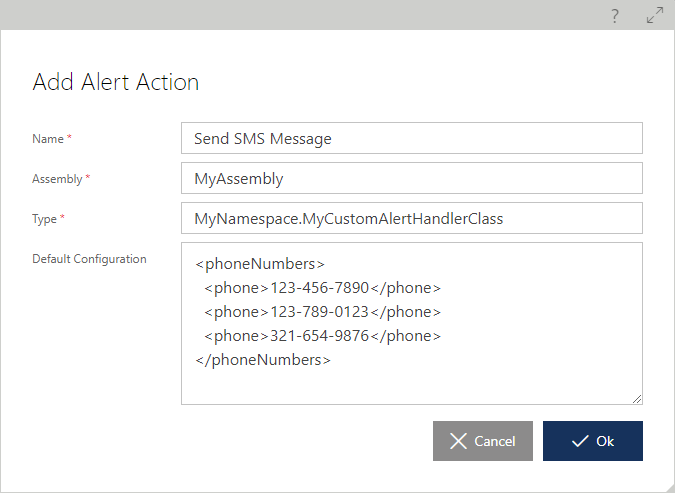Place cursor on phone line 123-789-0123
The height and width of the screenshot is (493, 675).
tap(322, 312)
